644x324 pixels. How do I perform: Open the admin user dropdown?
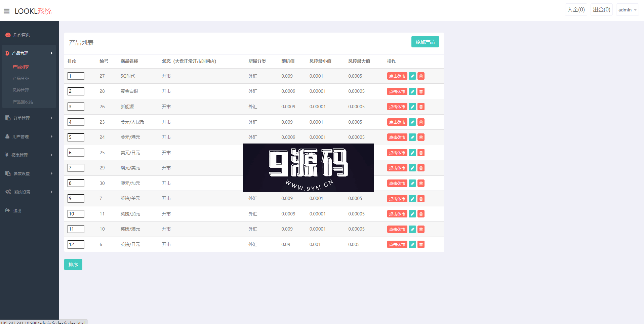627,10
